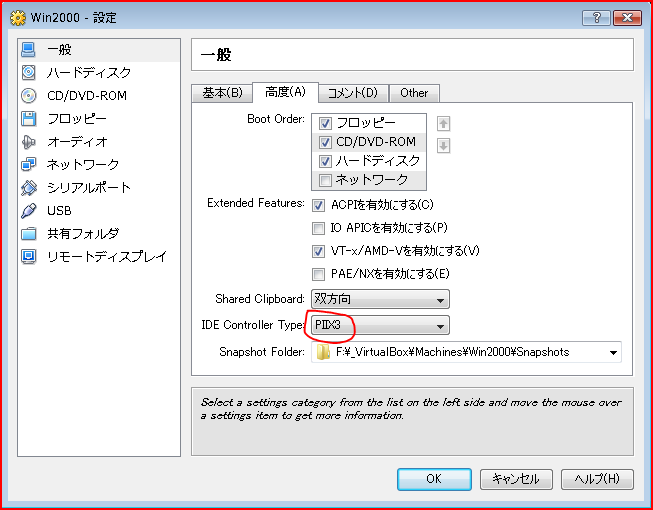The width and height of the screenshot is (653, 510).
Task: Open the ハードディスク settings icon
Action: [x=28, y=73]
